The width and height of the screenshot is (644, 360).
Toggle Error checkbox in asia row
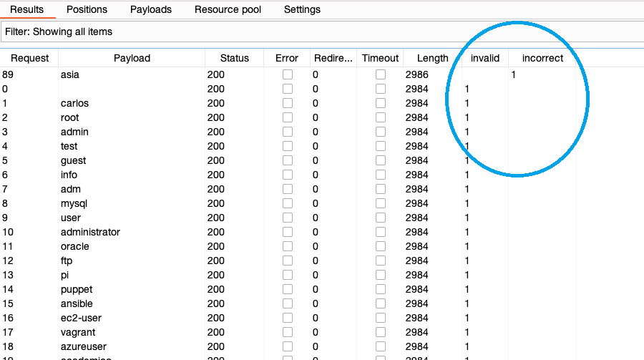point(288,74)
